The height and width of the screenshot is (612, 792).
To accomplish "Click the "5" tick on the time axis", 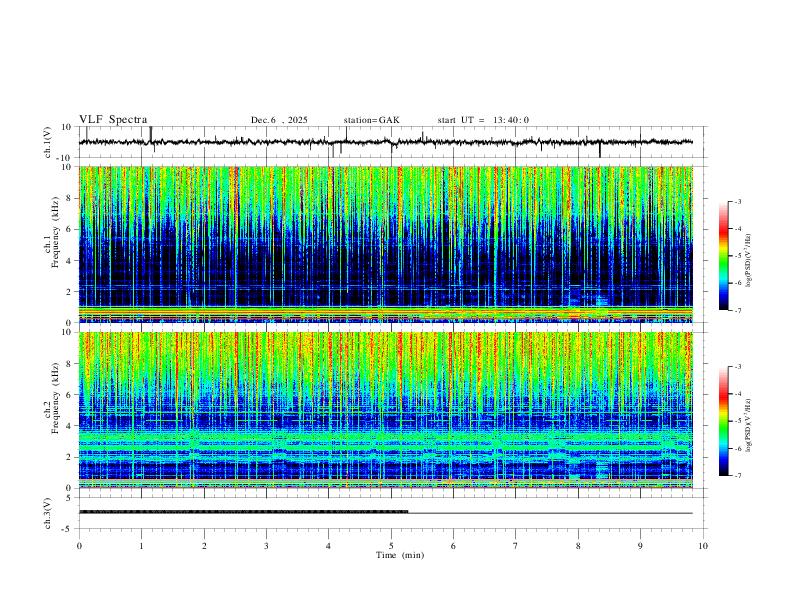I will 391,546.
